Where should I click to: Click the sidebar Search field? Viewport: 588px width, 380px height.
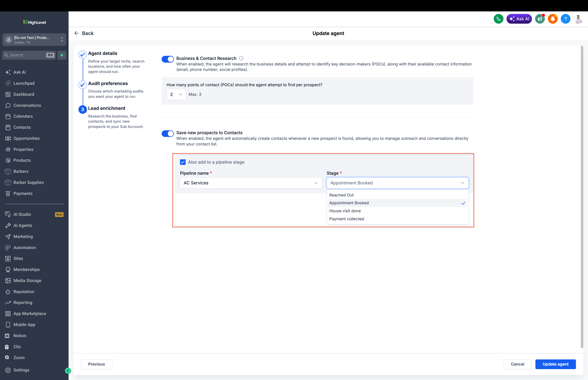pos(29,55)
